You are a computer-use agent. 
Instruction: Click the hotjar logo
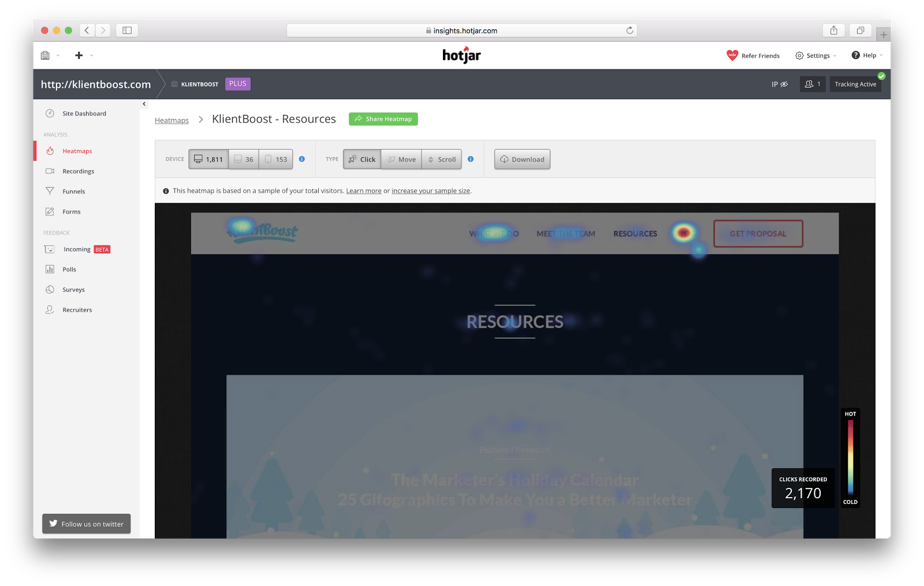pos(461,55)
